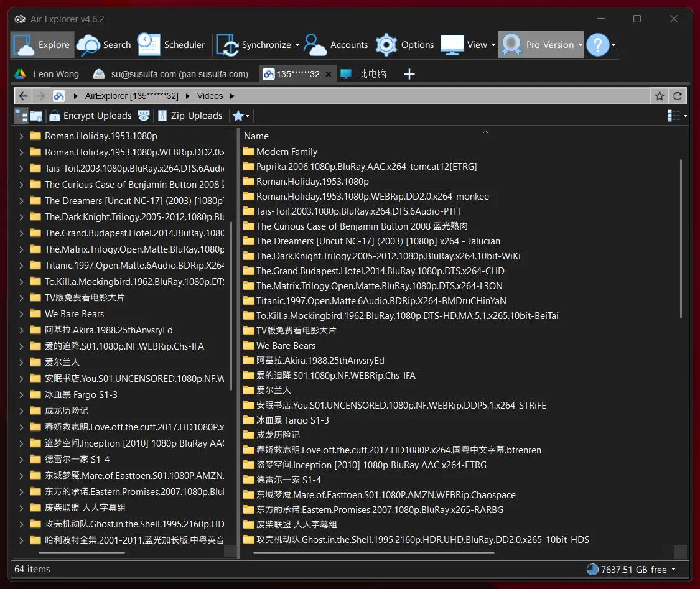Image resolution: width=700 pixels, height=589 pixels.
Task: Expand the View dropdown arrow
Action: 493,45
